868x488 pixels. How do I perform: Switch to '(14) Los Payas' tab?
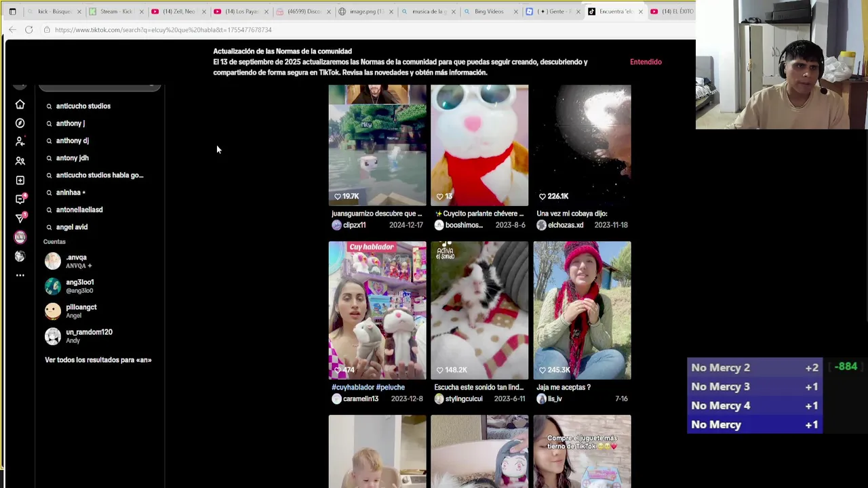[242, 12]
